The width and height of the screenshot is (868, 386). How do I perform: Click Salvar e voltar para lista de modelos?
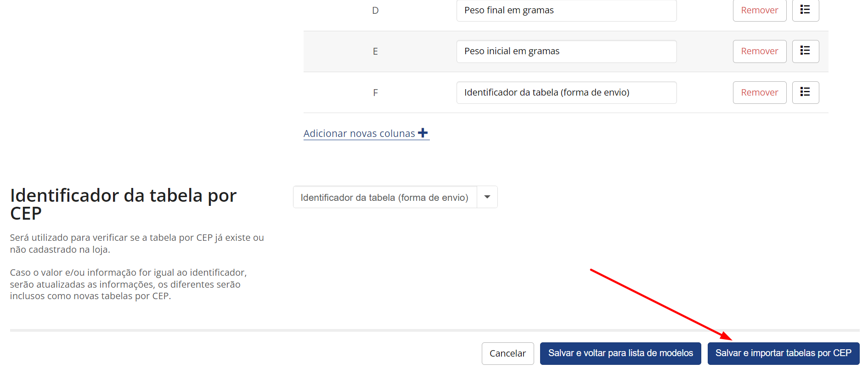point(620,353)
